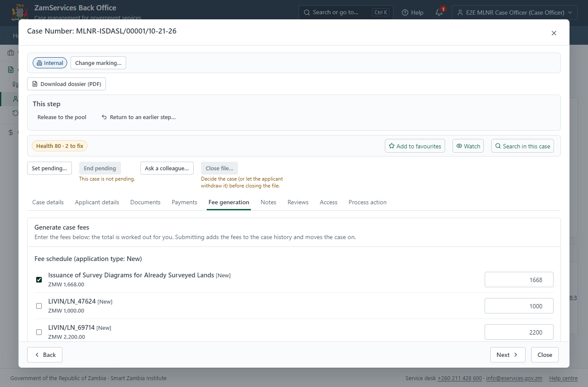588x387 pixels.
Task: Open the Help centre link in the footer
Action: [563, 378]
